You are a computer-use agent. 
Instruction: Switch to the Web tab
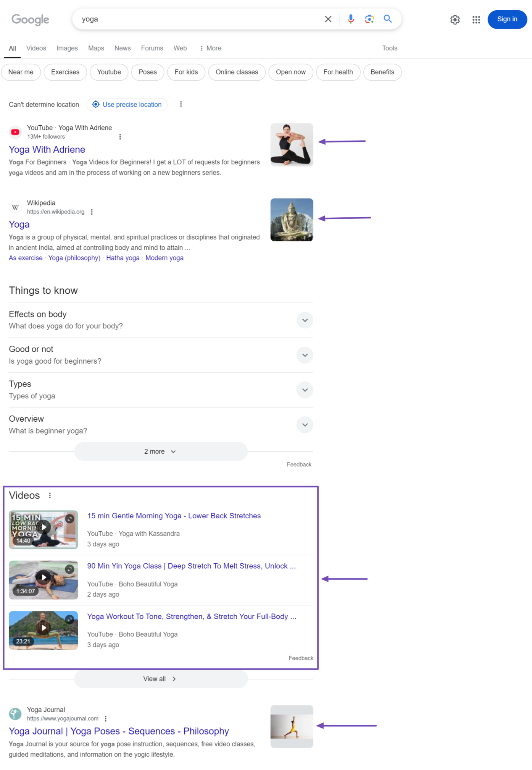tap(180, 48)
